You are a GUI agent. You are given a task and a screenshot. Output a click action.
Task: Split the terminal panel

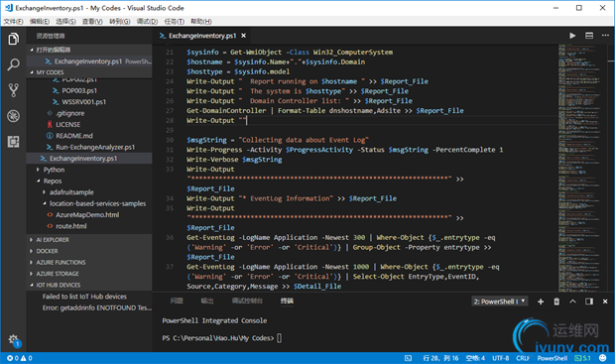pos(589,302)
